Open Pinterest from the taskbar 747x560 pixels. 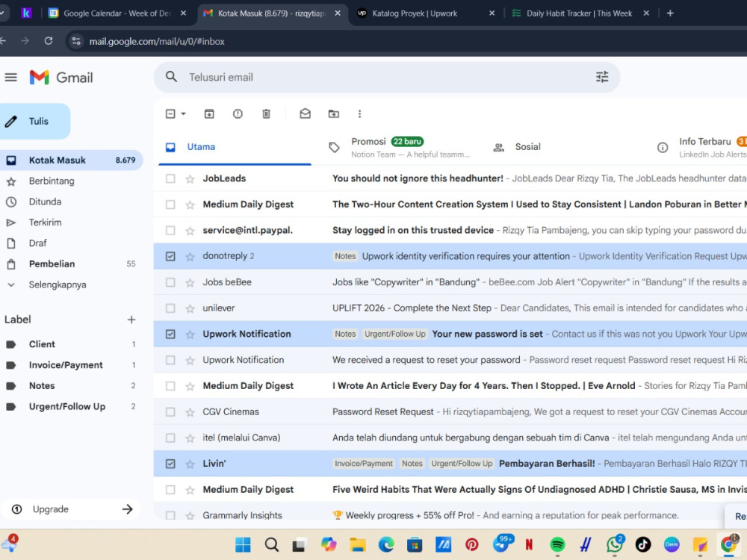(471, 544)
